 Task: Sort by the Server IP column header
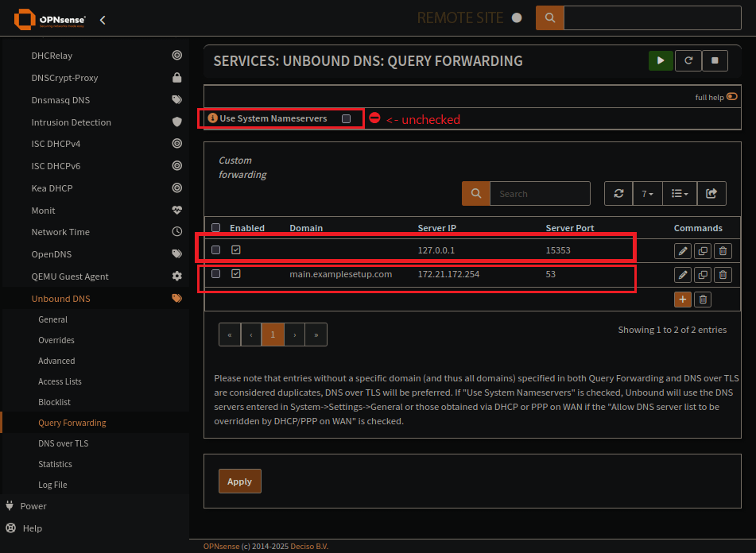[x=436, y=228]
